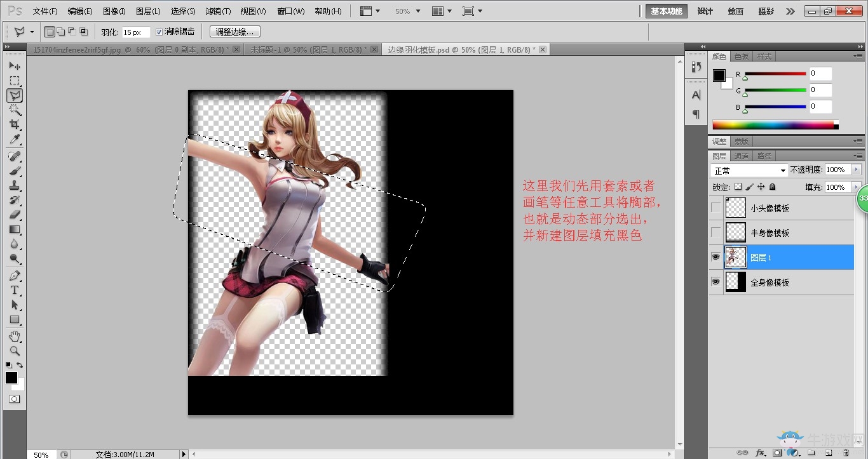Screen dimensions: 868x459
Task: Select the Zoom tool
Action: (x=15, y=350)
